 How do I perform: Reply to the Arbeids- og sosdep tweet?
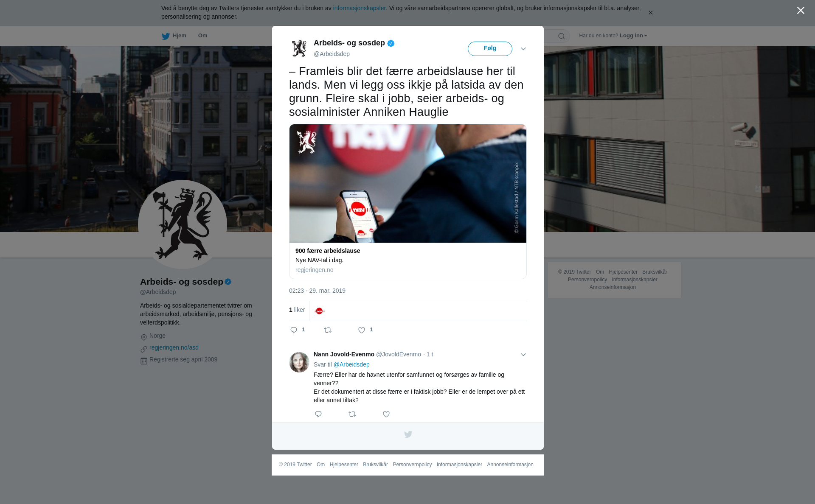click(294, 330)
